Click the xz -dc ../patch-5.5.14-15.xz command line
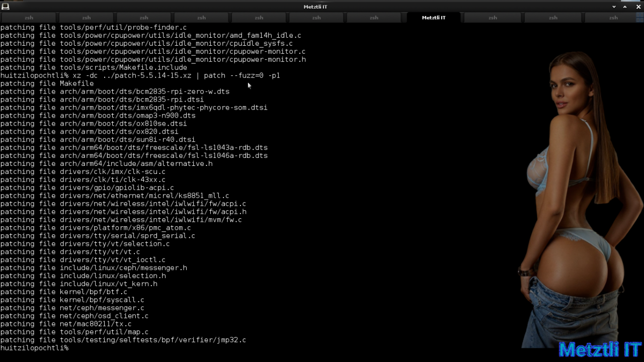 point(140,75)
